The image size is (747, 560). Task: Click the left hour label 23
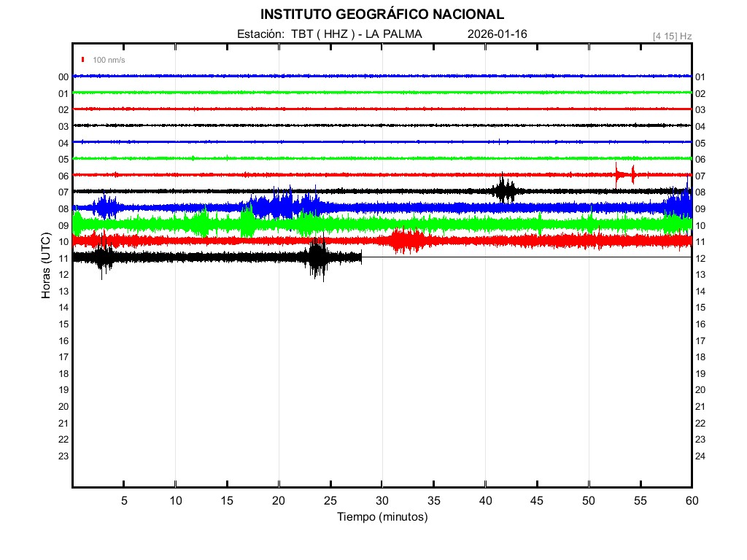[x=63, y=456]
